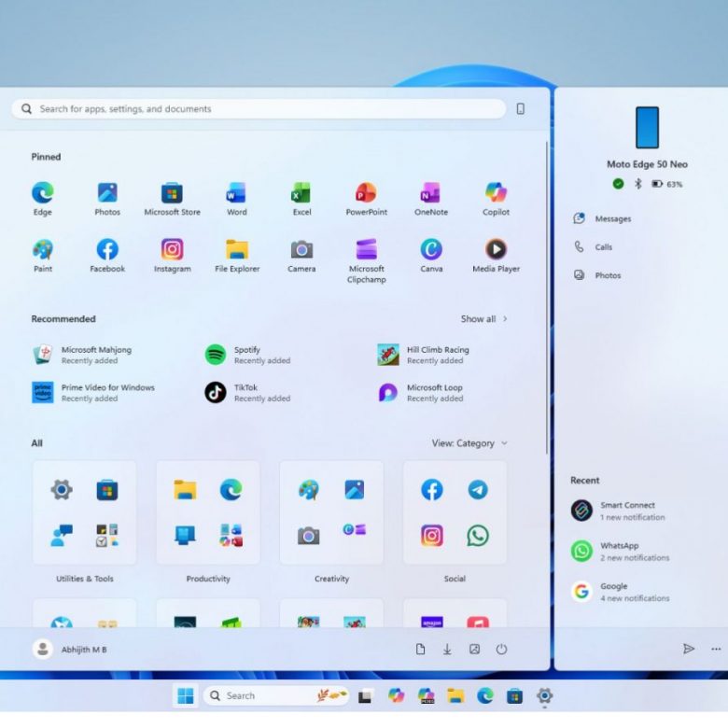Open Microsoft Store from the taskbar
This screenshot has width=728, height=728.
pyautogui.click(x=514, y=696)
